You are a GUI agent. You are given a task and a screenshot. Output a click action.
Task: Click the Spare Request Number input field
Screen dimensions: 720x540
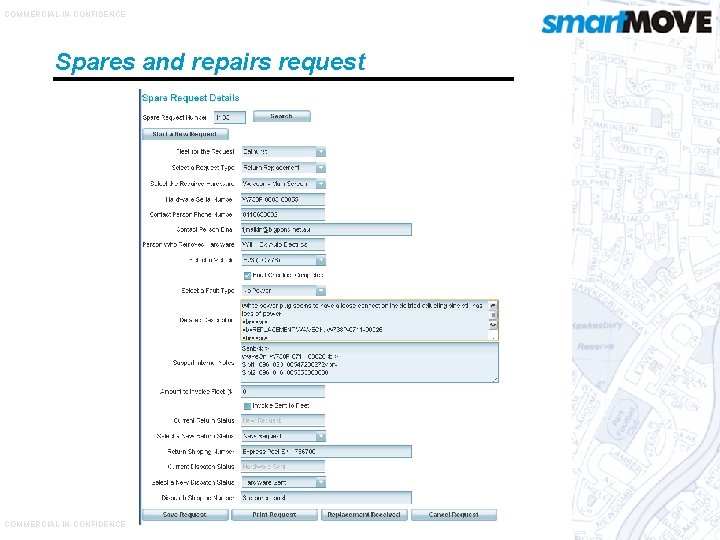click(x=230, y=118)
